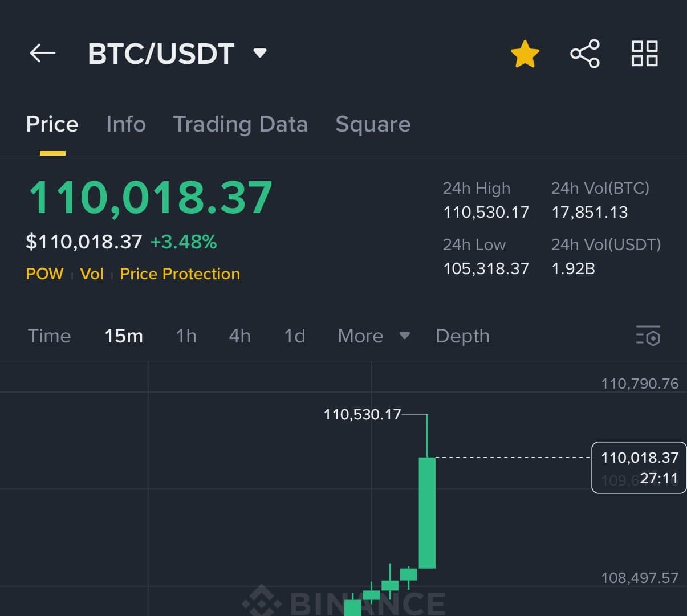Open the share icon
Screen dimensions: 687x616
click(x=585, y=54)
